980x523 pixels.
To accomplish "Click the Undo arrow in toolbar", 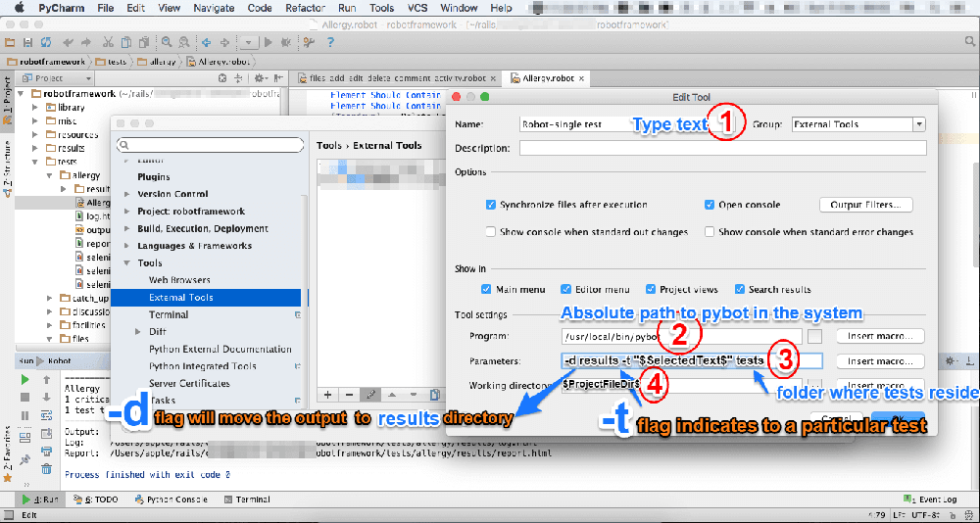I will point(69,42).
